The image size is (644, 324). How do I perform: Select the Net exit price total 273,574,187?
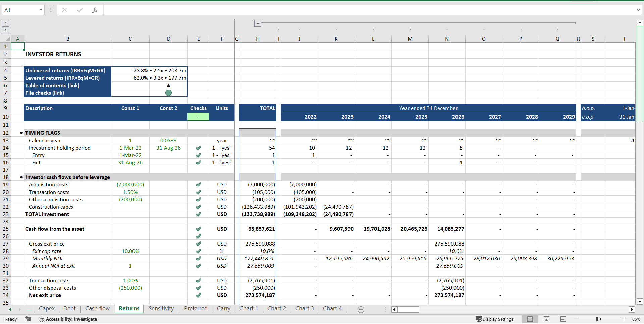(258, 295)
